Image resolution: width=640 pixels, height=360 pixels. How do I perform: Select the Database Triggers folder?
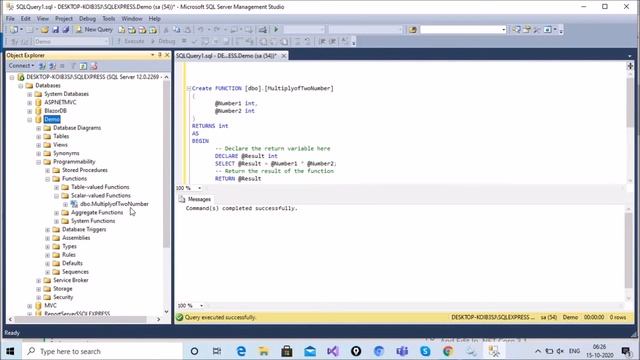point(84,230)
